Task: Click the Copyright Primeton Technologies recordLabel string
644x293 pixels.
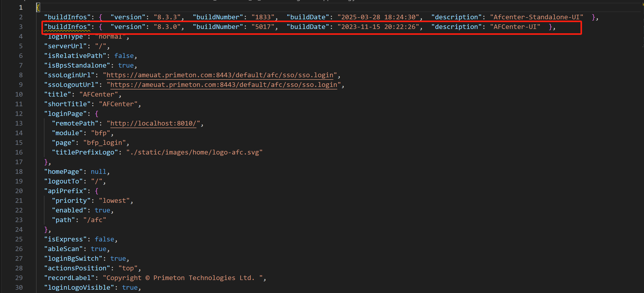Action: pos(183,278)
